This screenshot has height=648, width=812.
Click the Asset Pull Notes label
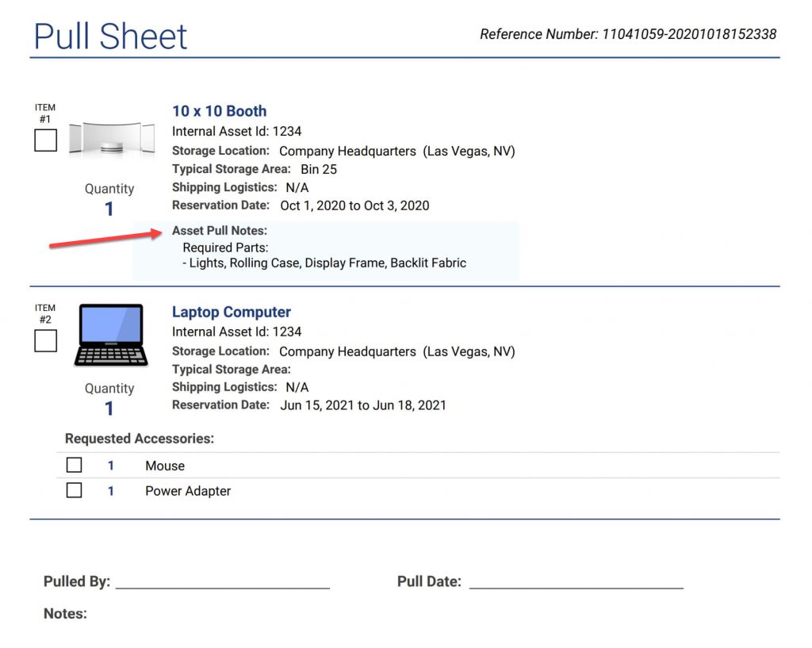click(220, 231)
